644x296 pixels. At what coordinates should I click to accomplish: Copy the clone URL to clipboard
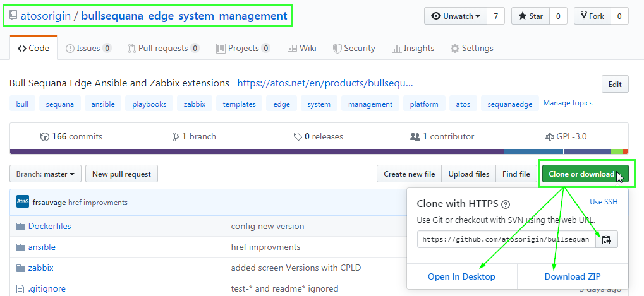[x=607, y=239]
